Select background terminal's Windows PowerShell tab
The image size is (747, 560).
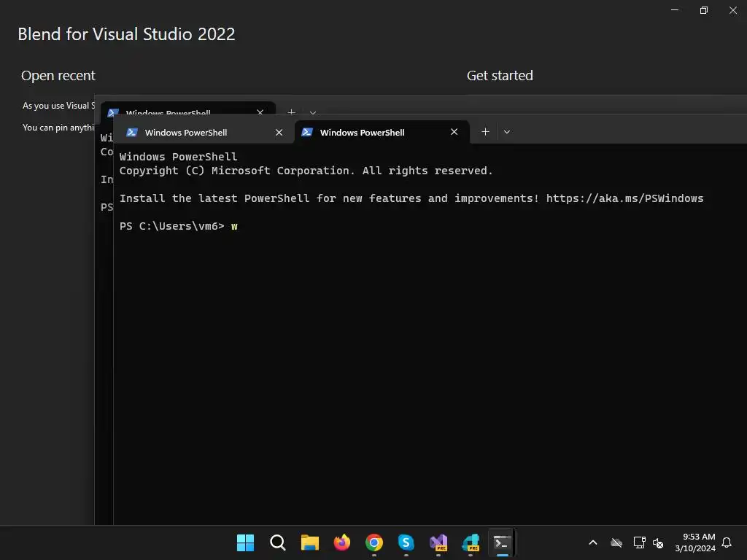(187, 109)
